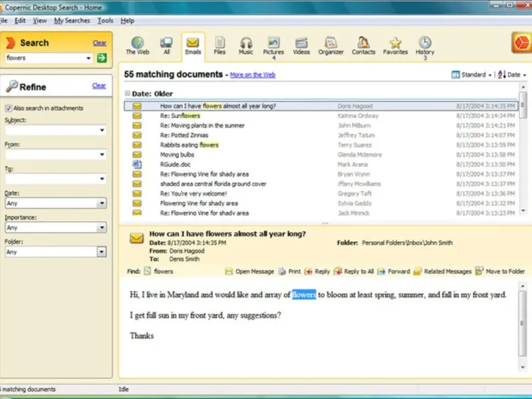Screen dimensions: 532x399
Task: Collapse the Date: Older group
Action: click(x=127, y=93)
